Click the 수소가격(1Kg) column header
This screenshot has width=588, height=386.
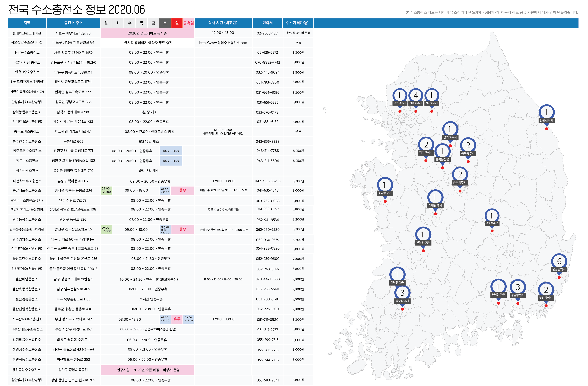pyautogui.click(x=298, y=23)
